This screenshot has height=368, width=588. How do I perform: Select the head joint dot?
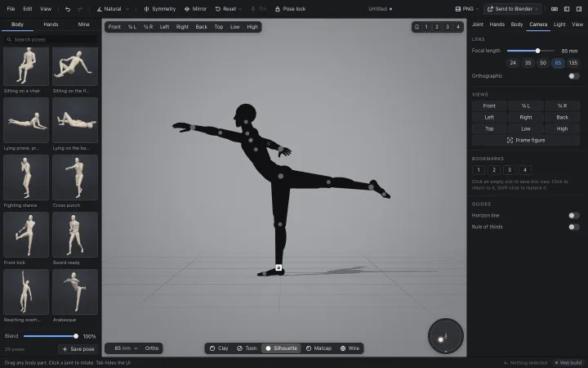(246, 122)
